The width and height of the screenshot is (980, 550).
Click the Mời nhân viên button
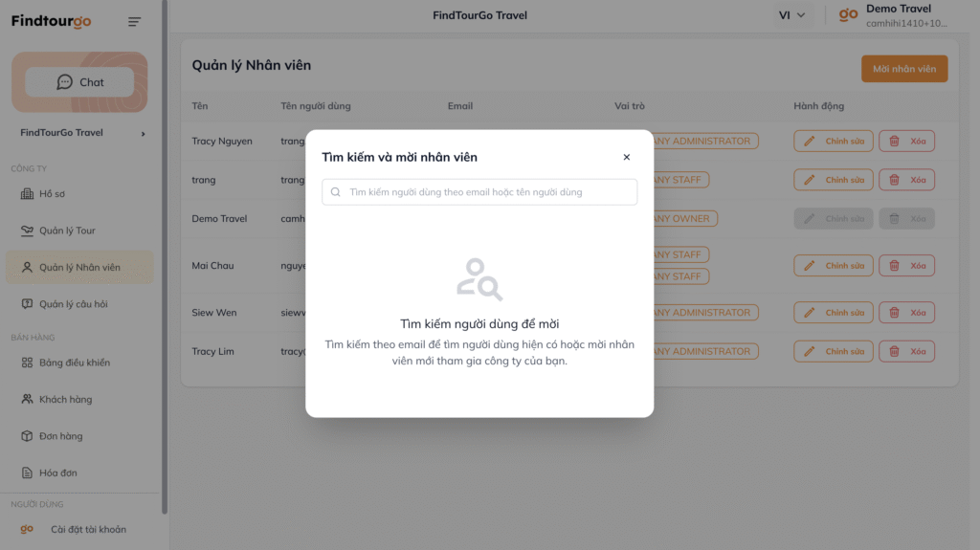[904, 69]
